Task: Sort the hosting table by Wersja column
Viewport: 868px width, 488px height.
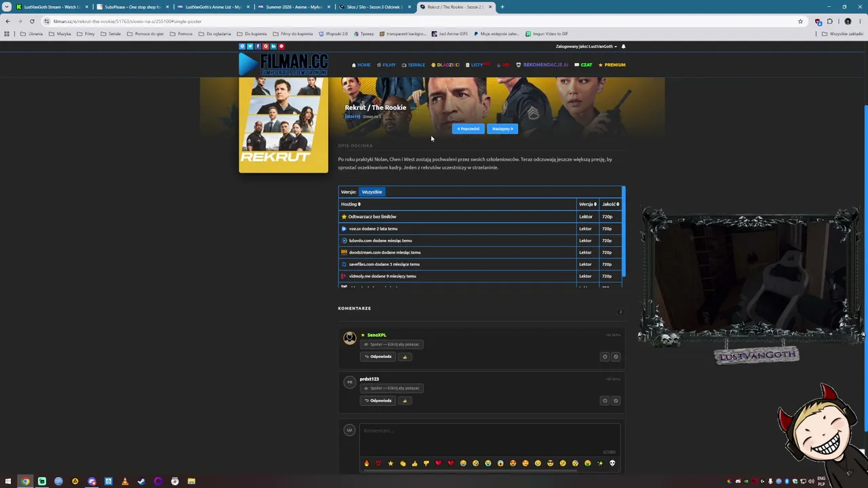Action: 587,204
